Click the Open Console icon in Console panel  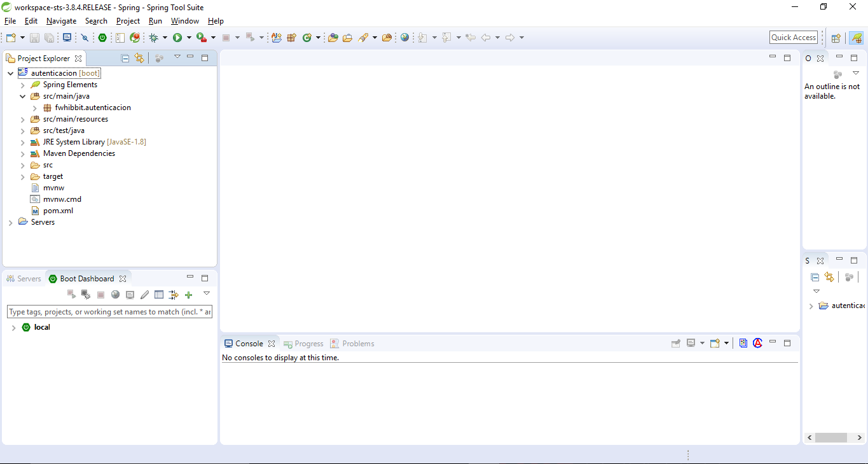(715, 344)
